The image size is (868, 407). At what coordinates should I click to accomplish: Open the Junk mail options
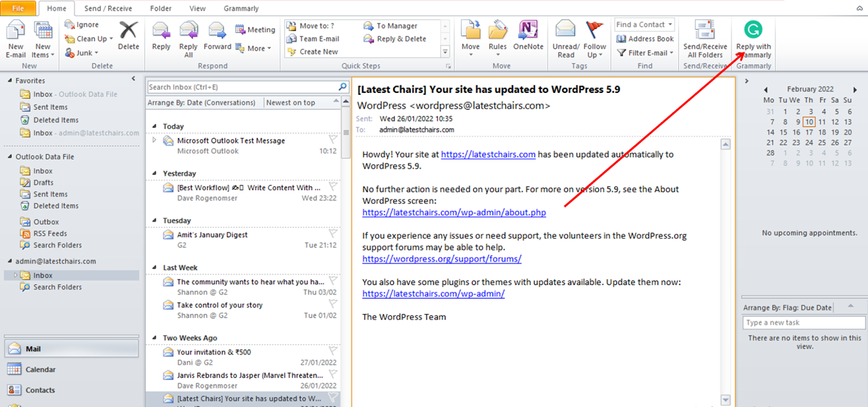[x=81, y=53]
